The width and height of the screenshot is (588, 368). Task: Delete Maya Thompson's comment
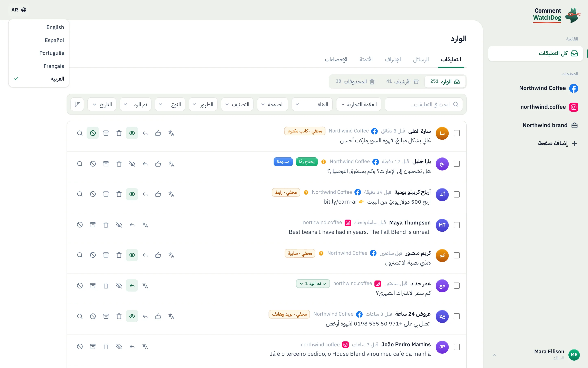pos(106,225)
